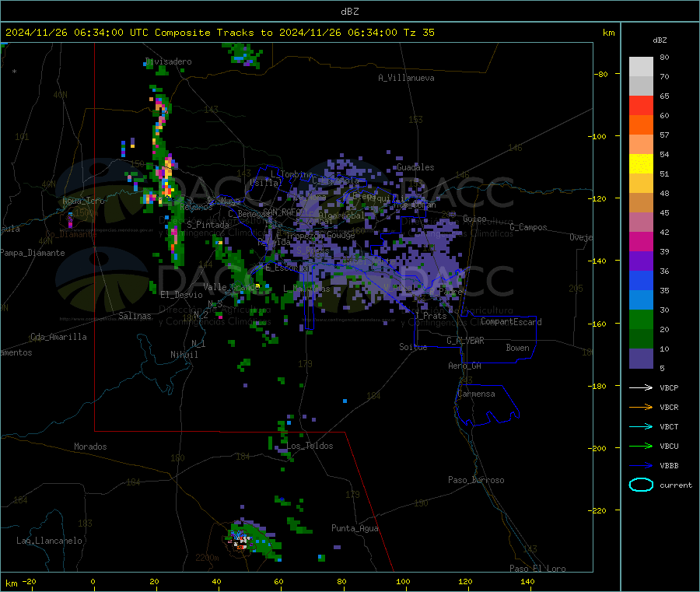Click the orange VBCR arrow legend icon
Viewport: 700px width, 592px height.
pos(641,407)
